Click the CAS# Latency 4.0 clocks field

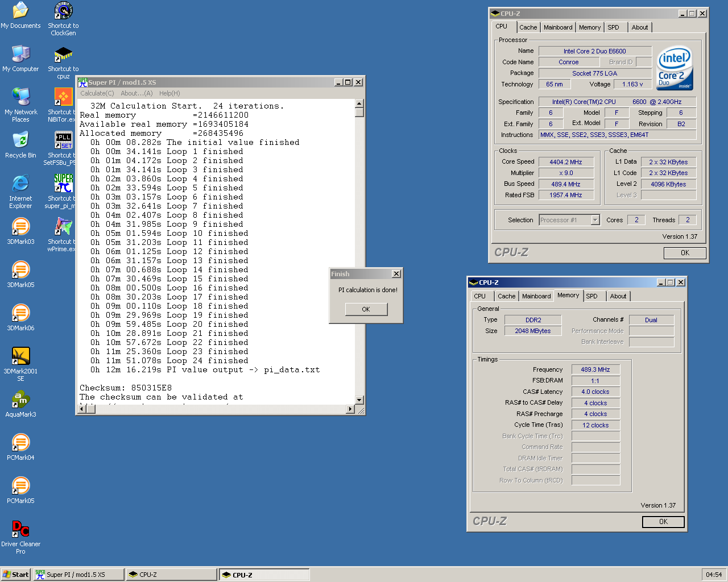[x=595, y=392]
